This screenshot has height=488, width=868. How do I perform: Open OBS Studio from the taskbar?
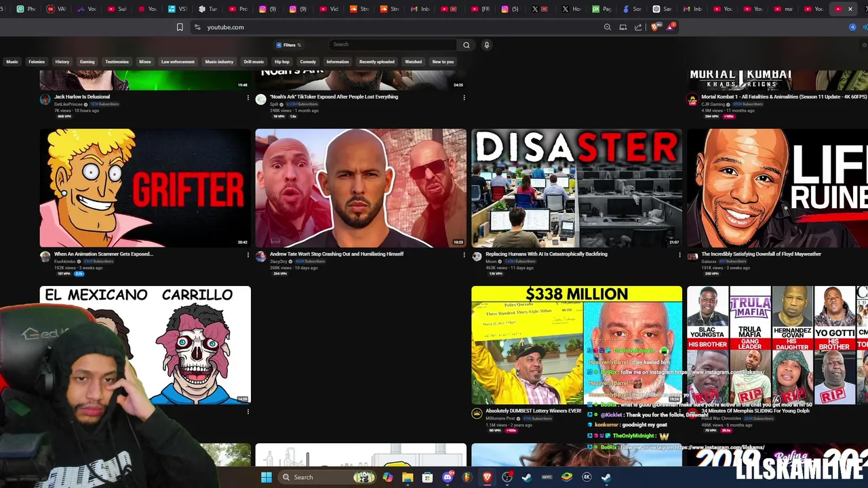[x=507, y=477]
